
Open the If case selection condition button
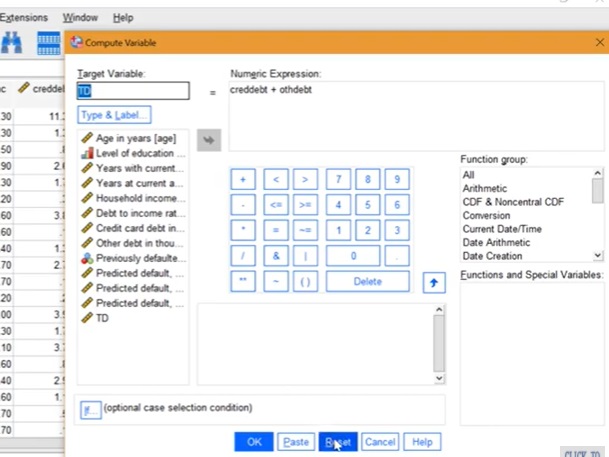coord(90,410)
